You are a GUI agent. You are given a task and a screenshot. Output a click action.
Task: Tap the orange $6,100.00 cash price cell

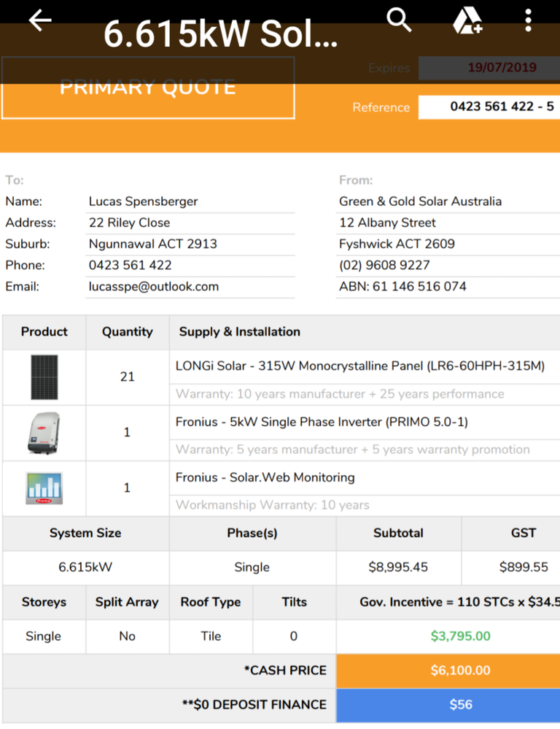pyautogui.click(x=460, y=670)
